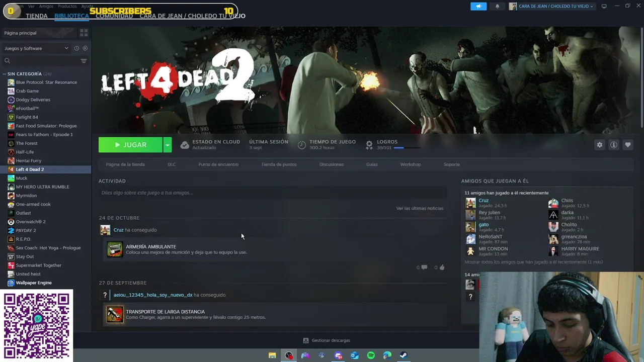Click the achievements progress bar
Viewport: 644px width, 362px height.
[x=407, y=148]
